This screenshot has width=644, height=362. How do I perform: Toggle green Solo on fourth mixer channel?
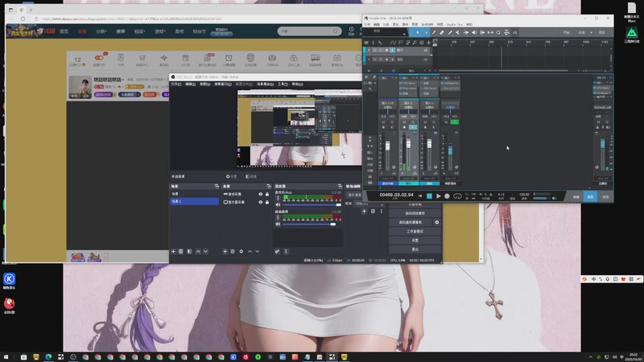[454, 122]
